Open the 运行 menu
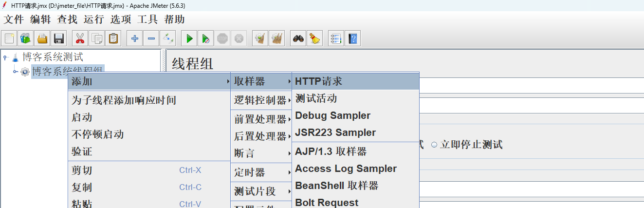 (94, 19)
